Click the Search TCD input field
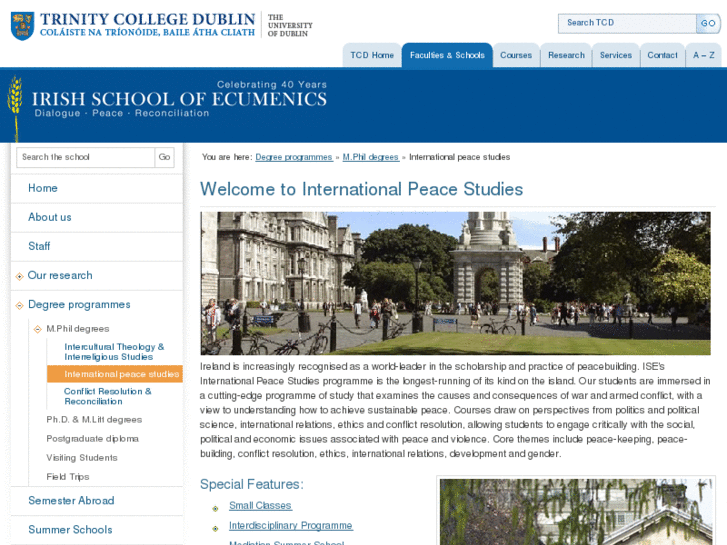Viewport: 727px width, 545px height. 627,23
